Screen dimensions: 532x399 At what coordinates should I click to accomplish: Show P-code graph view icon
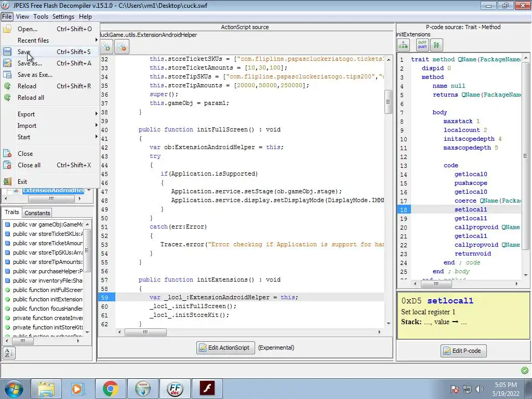point(403,45)
